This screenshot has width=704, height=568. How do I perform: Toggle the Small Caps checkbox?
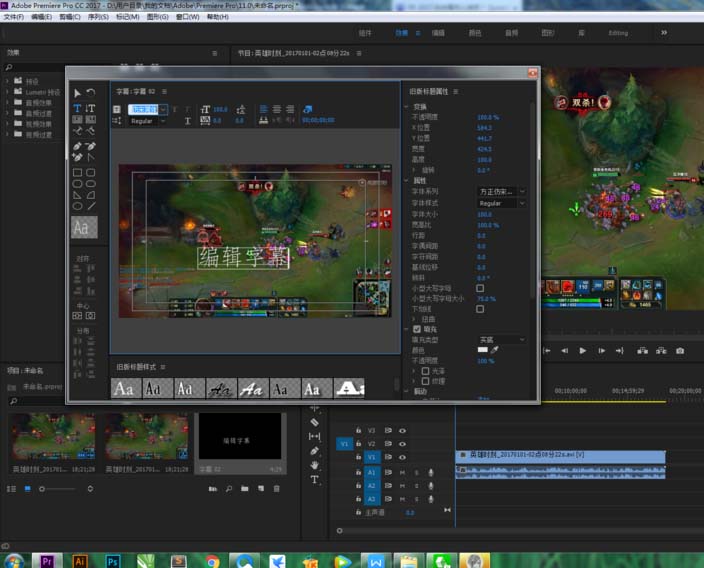[480, 288]
